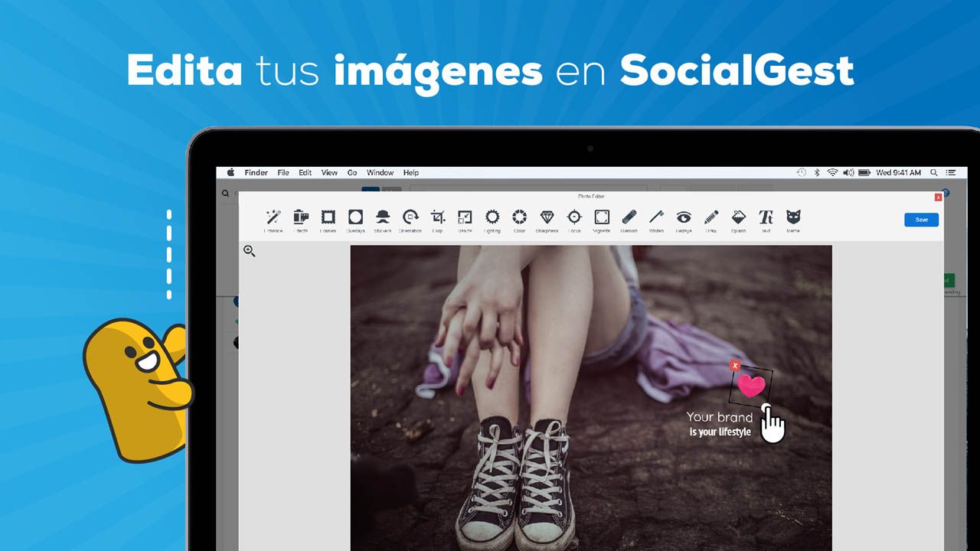Viewport: 980px width, 551px height.
Task: Click the 'Your brand' text on photo
Action: [719, 417]
